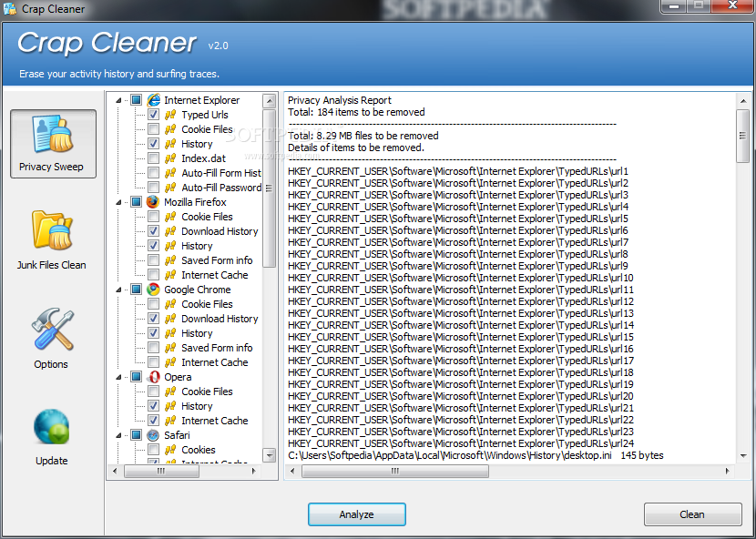Click the report horizontal scrollbar thumb
Screen dimensions: 756x539
(395, 471)
